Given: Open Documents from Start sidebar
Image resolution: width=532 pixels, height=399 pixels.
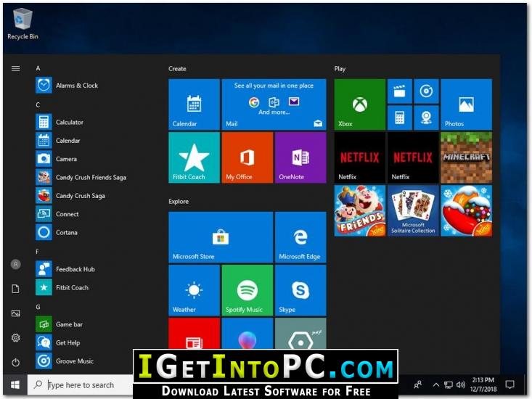Looking at the screenshot, I should (16, 289).
